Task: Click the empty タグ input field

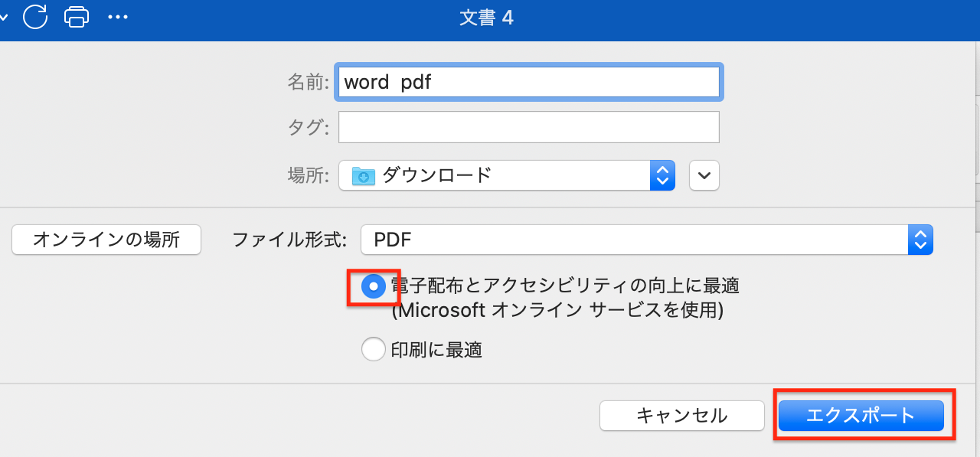Action: coord(529,127)
